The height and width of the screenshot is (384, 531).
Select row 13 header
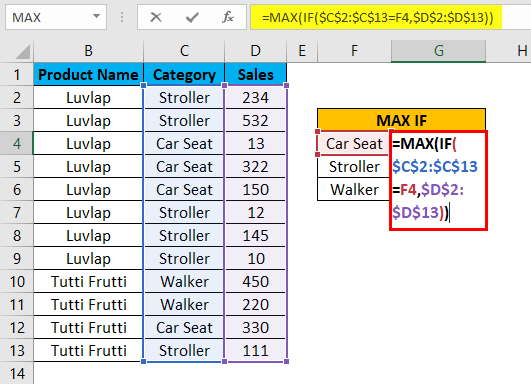coord(17,350)
